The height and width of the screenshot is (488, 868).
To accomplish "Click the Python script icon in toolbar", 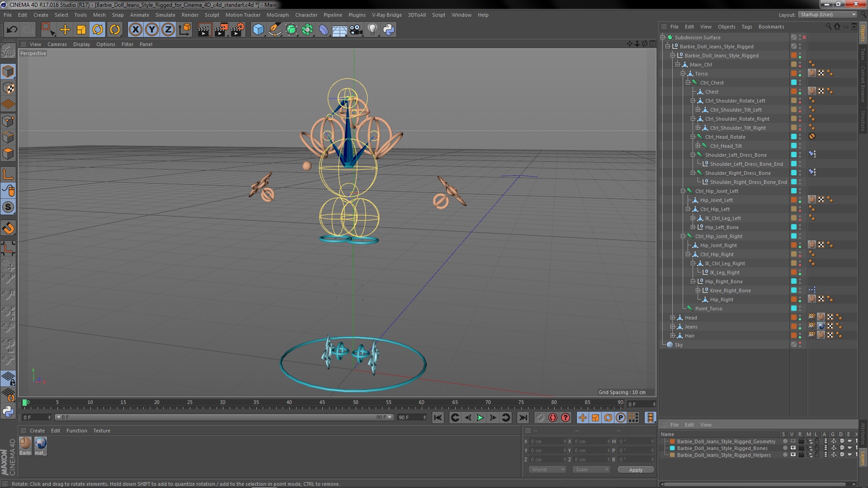I will pos(389,30).
